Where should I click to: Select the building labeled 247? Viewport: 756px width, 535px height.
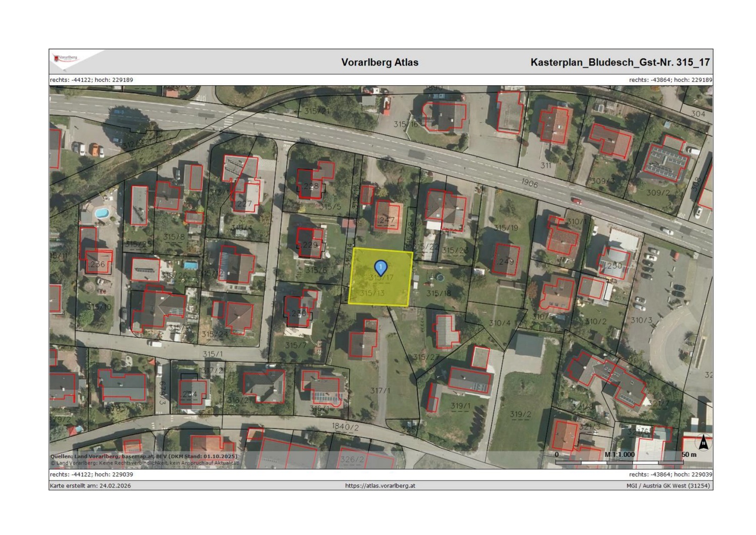point(387,217)
